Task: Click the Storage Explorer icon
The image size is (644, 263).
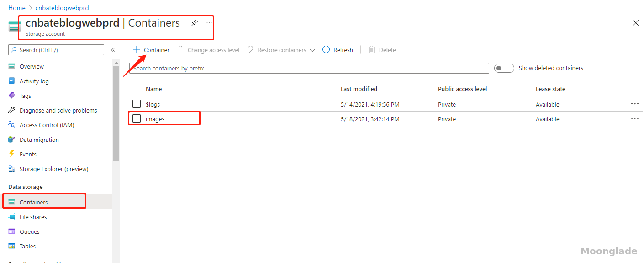Action: [12, 169]
